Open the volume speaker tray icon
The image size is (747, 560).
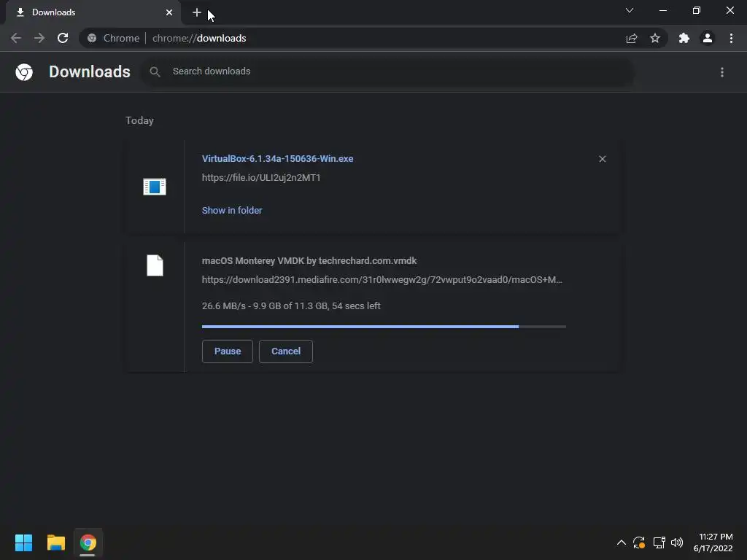(676, 542)
